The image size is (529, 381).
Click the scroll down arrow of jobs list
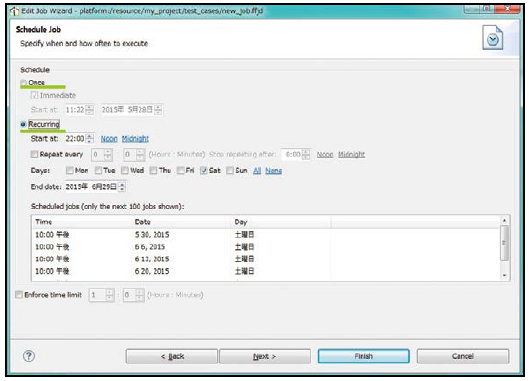(x=504, y=275)
